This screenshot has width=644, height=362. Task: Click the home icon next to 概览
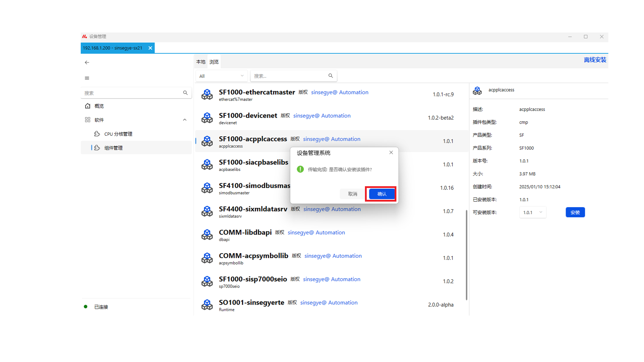[88, 106]
